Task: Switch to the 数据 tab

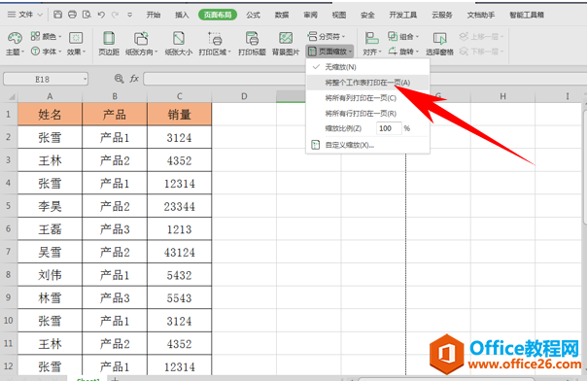Action: [x=282, y=15]
